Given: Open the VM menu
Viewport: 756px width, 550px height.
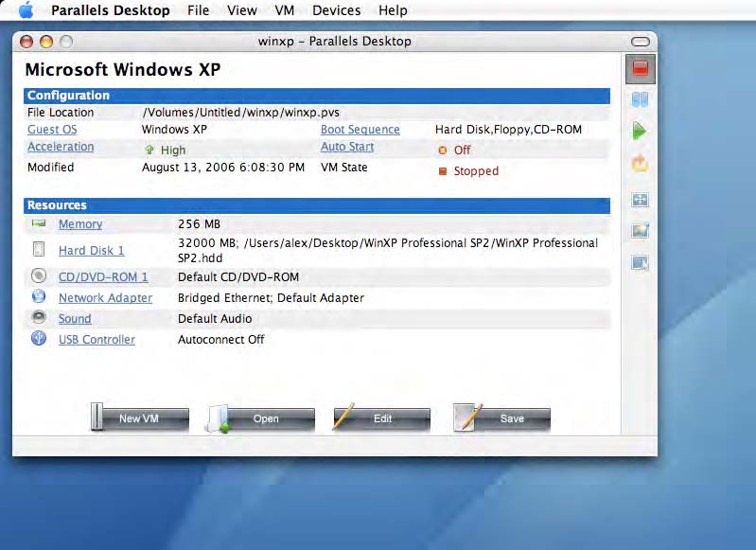Looking at the screenshot, I should coord(285,10).
